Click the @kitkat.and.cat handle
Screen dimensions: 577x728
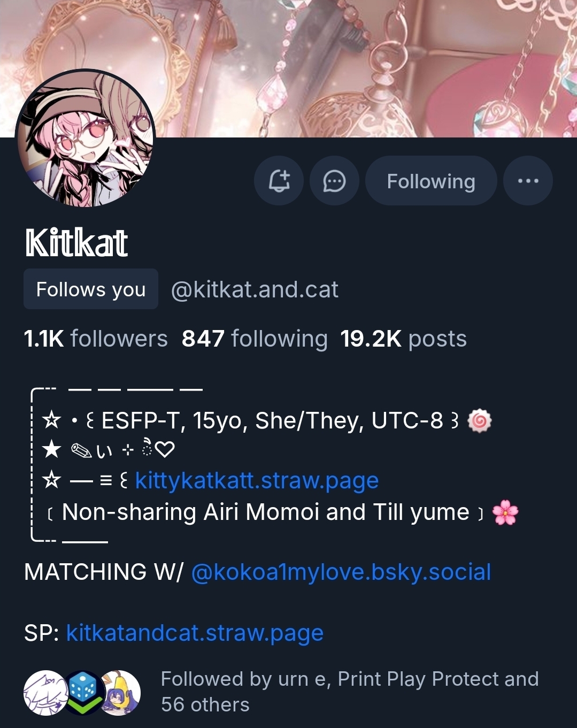pos(255,289)
